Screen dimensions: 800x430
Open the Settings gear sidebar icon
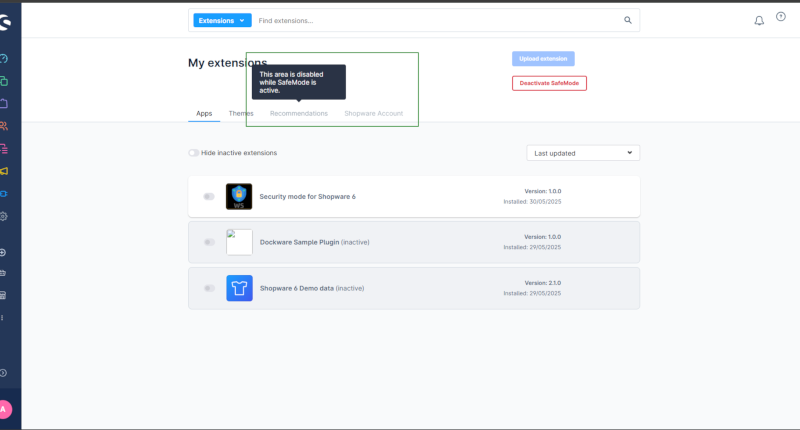point(4,216)
